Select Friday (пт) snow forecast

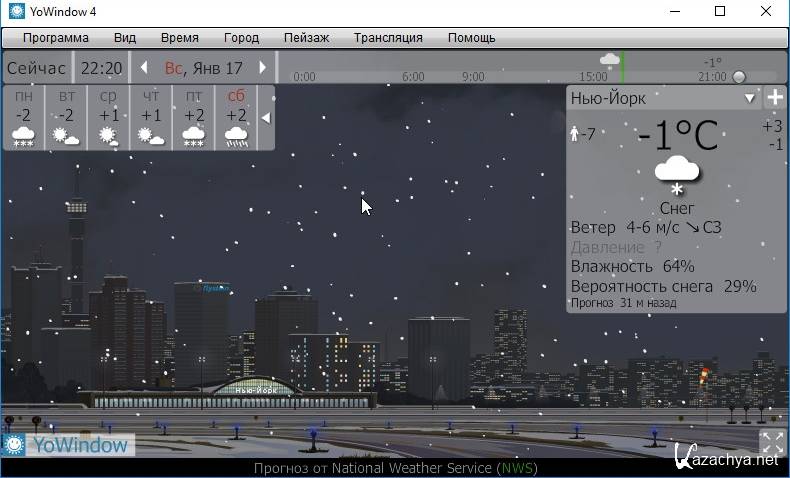(x=194, y=118)
